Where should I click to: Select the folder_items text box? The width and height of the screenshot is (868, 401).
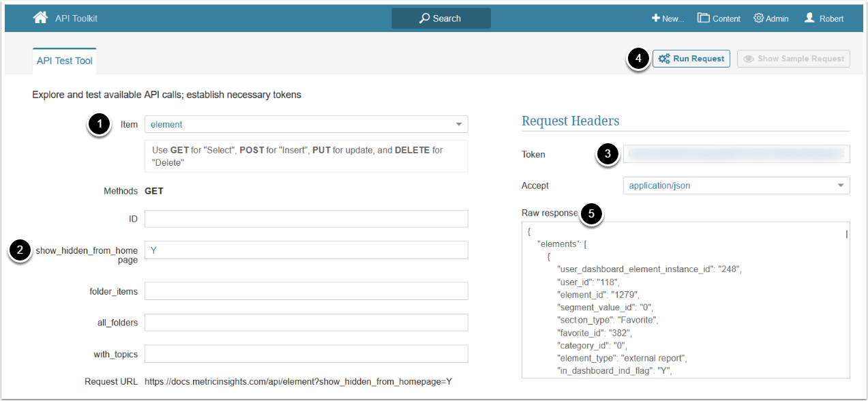pyautogui.click(x=306, y=291)
